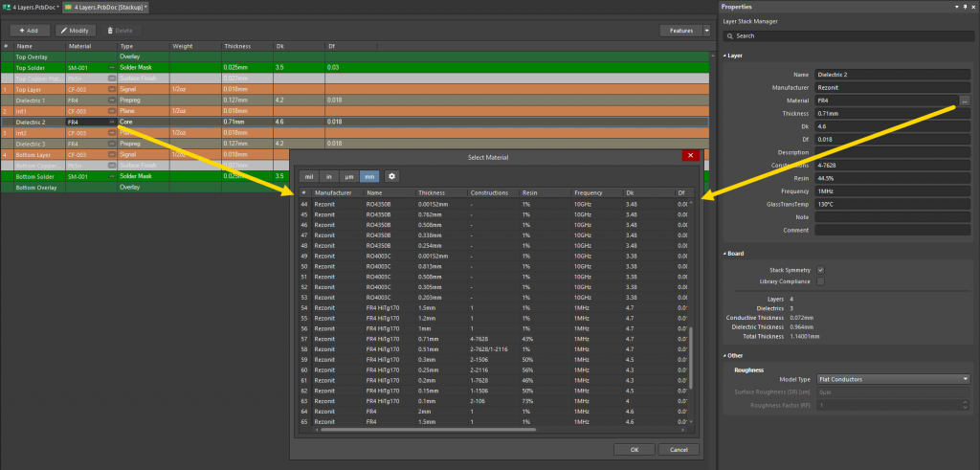Screen dimensions: 980x470
Task: Click the Features button
Action: coord(680,30)
